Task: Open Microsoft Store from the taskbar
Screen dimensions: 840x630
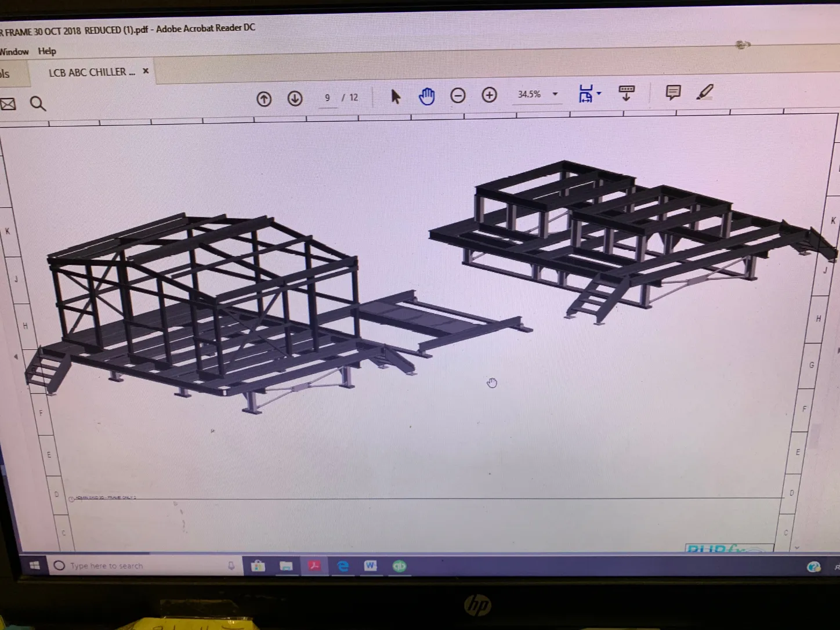Action: coord(258,566)
